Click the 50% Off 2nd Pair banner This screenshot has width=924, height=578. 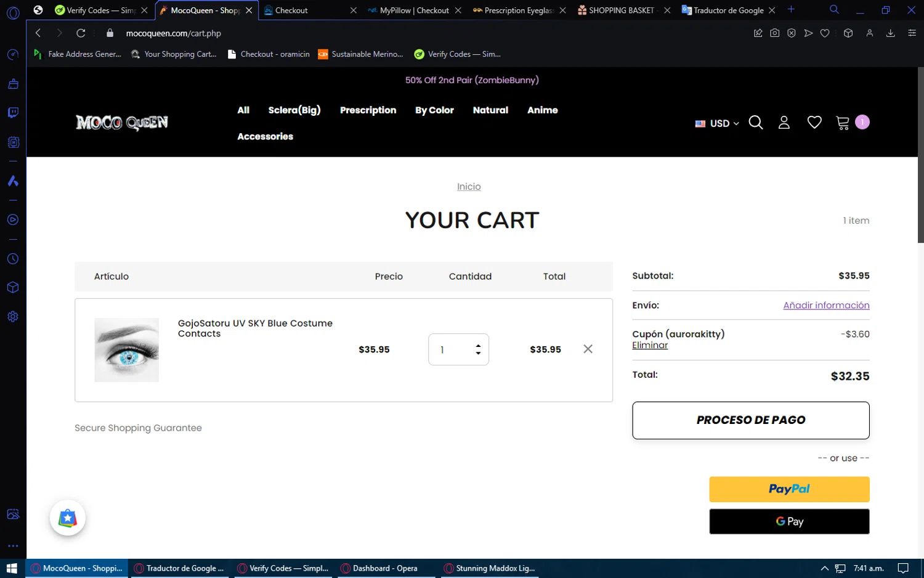(472, 80)
